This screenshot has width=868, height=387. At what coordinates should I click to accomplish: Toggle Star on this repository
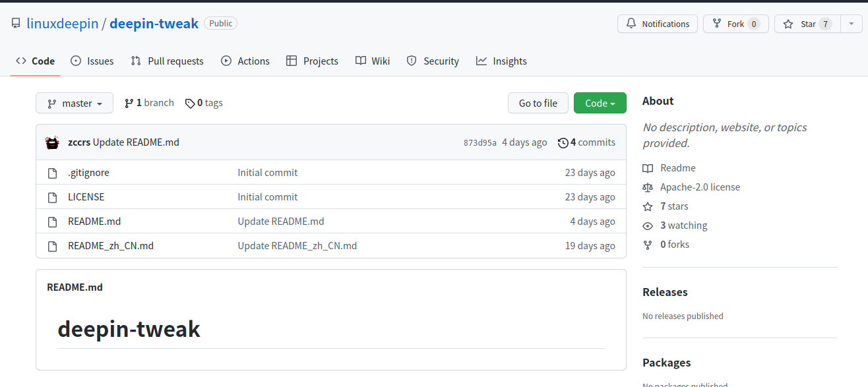[x=803, y=24]
